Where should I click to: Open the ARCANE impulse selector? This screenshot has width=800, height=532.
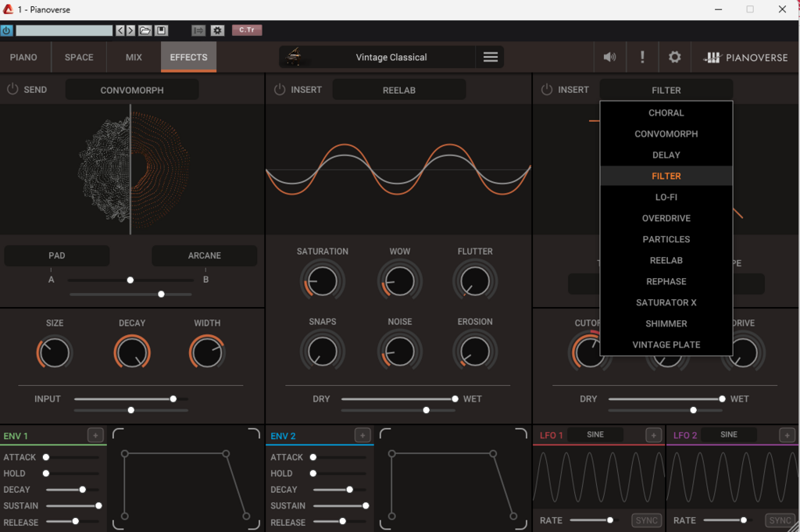(205, 255)
